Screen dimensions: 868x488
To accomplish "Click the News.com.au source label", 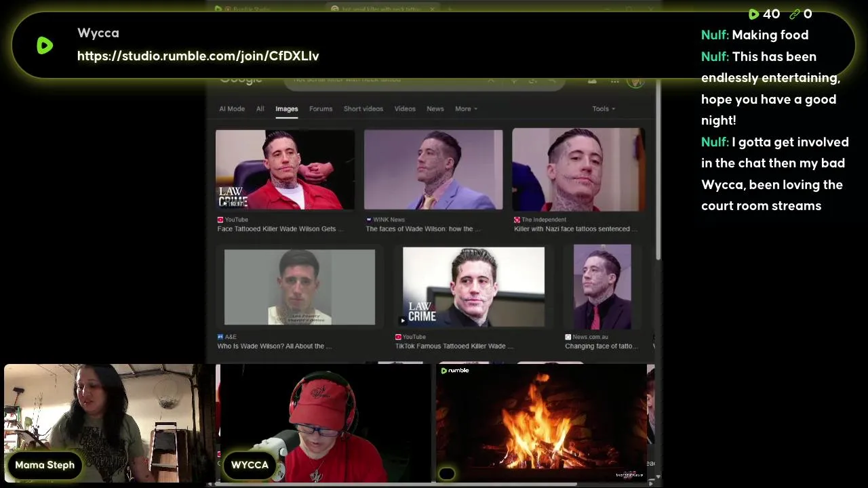I will pyautogui.click(x=587, y=337).
